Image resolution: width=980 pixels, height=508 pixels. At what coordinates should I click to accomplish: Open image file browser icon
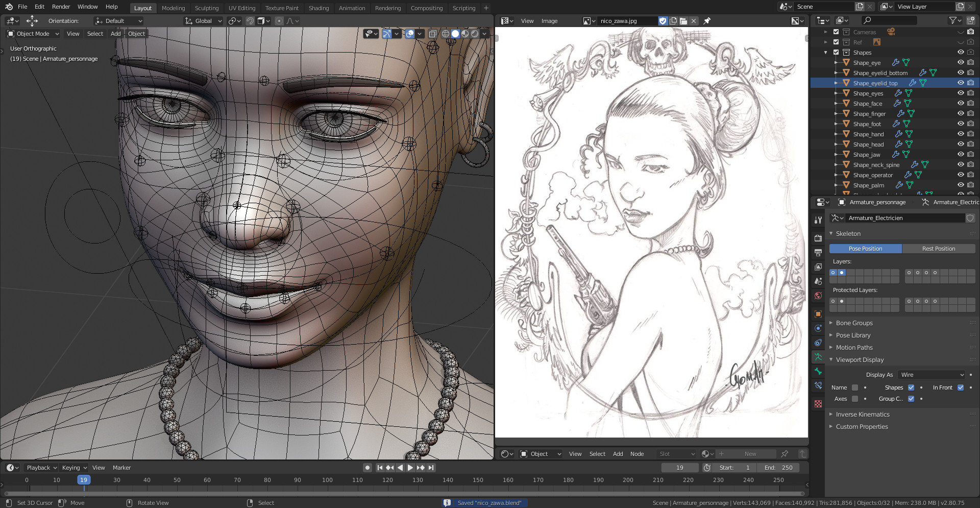[x=683, y=21]
